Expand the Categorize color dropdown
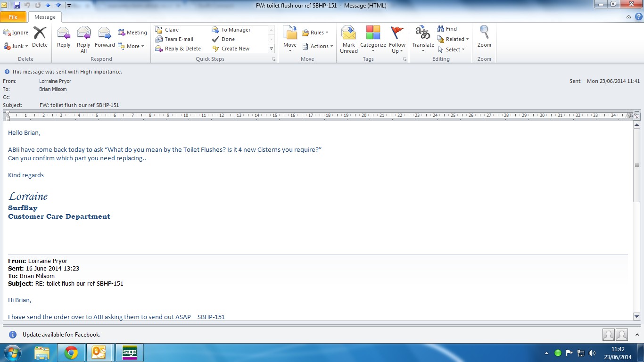This screenshot has width=644, height=362. (373, 50)
